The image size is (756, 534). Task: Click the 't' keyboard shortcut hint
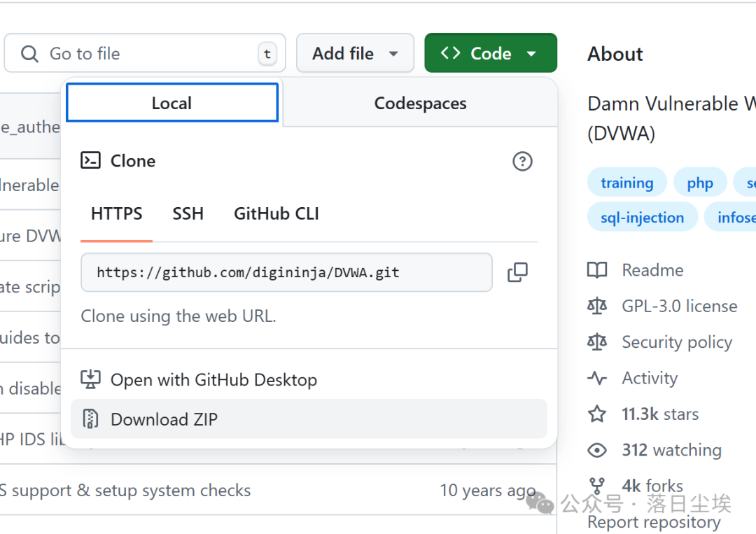point(267,53)
